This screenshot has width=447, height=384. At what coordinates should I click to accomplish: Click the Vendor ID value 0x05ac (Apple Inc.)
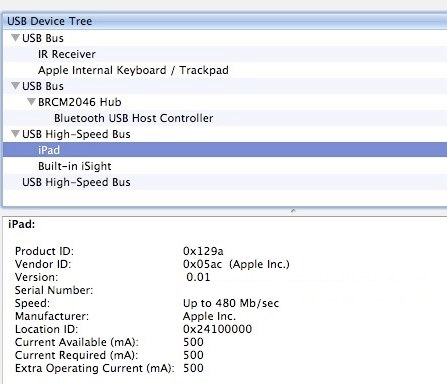(x=236, y=264)
